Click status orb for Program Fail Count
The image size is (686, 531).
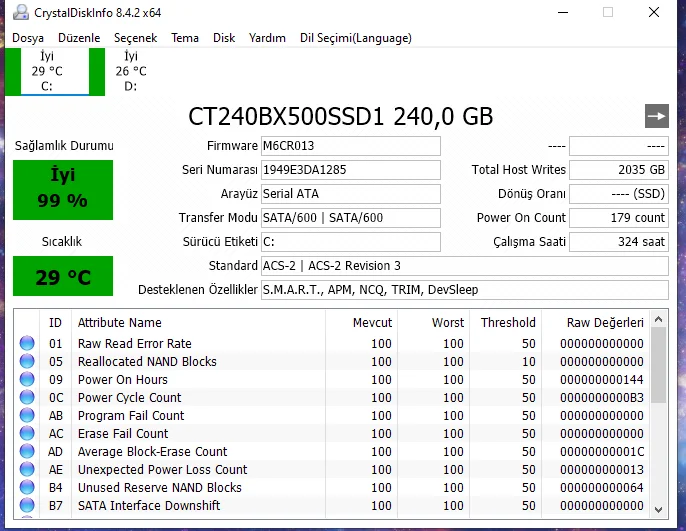click(x=27, y=415)
